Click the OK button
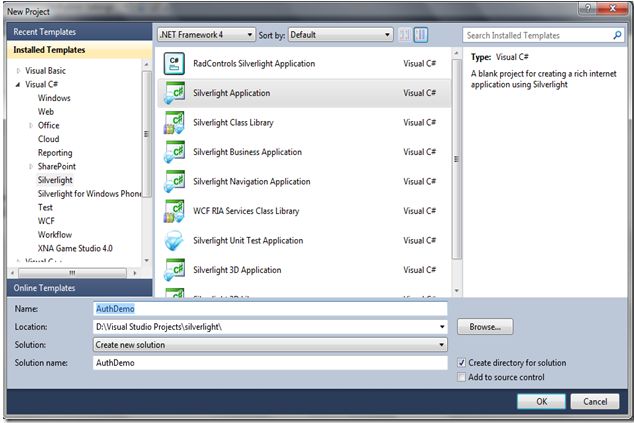This screenshot has width=634, height=423. click(x=541, y=401)
